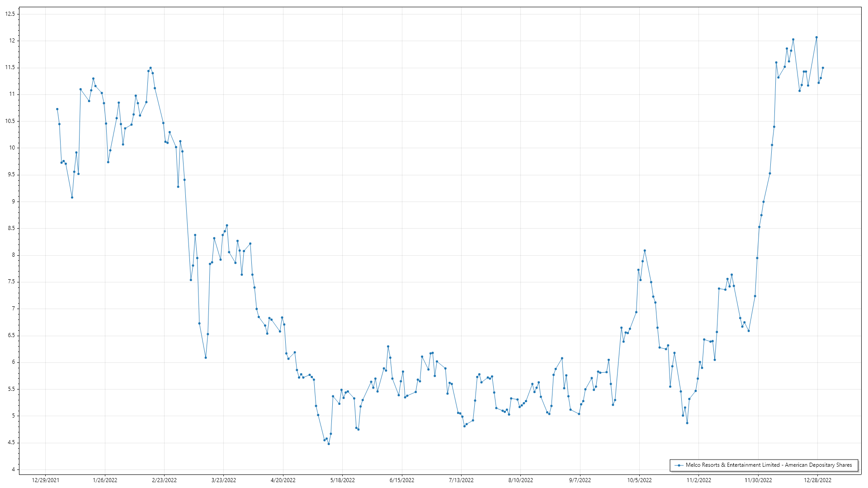
Task: Click the 12.5 y-axis value label
Action: point(10,14)
